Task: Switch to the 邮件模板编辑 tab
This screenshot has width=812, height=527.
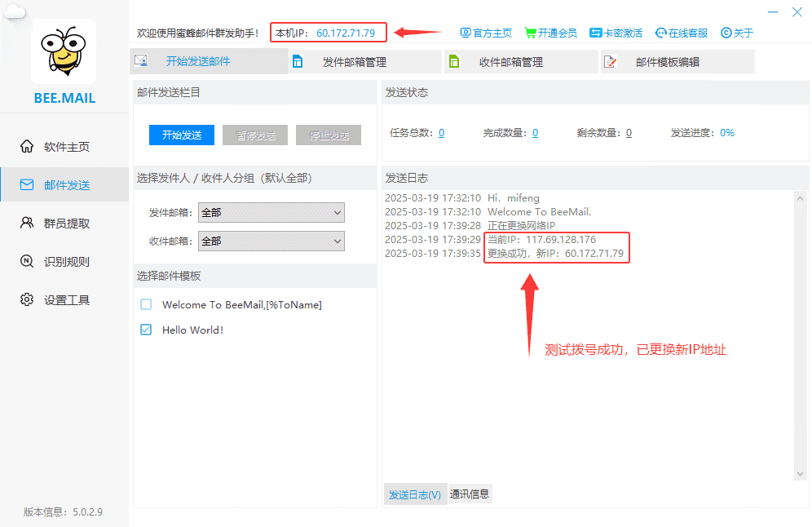Action: [677, 62]
